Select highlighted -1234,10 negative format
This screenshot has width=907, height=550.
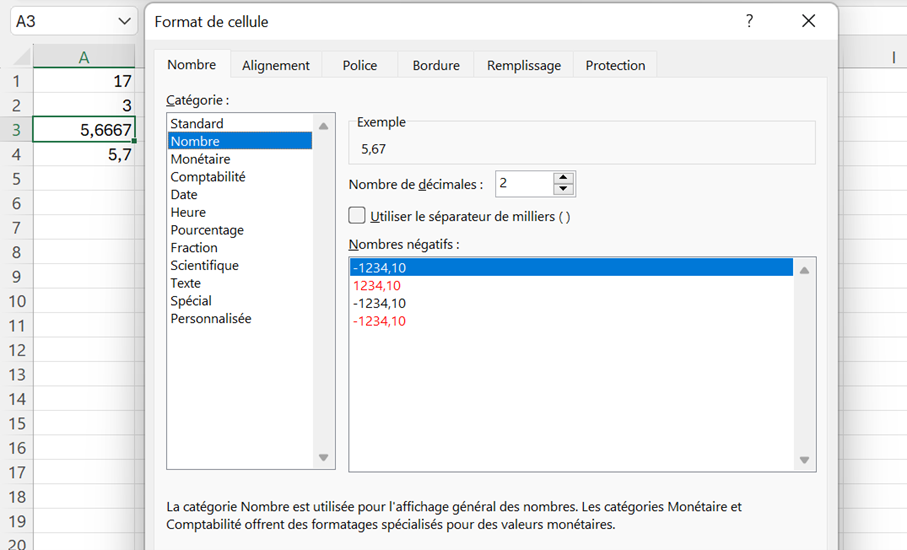(571, 267)
